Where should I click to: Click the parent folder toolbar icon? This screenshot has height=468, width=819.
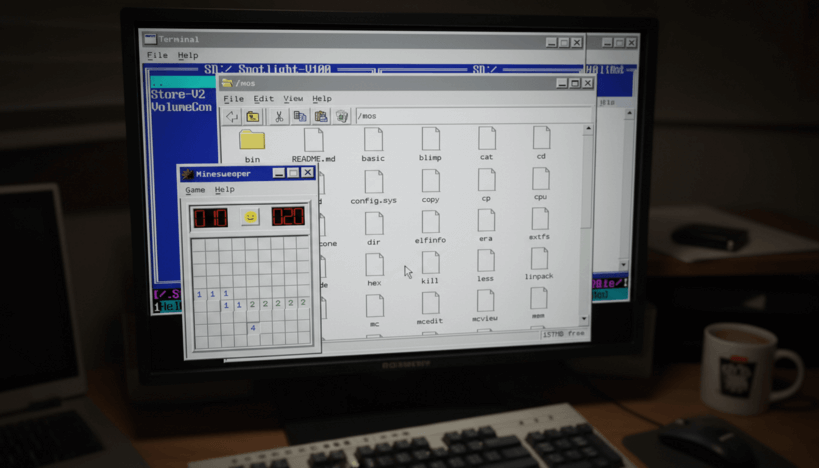click(254, 116)
